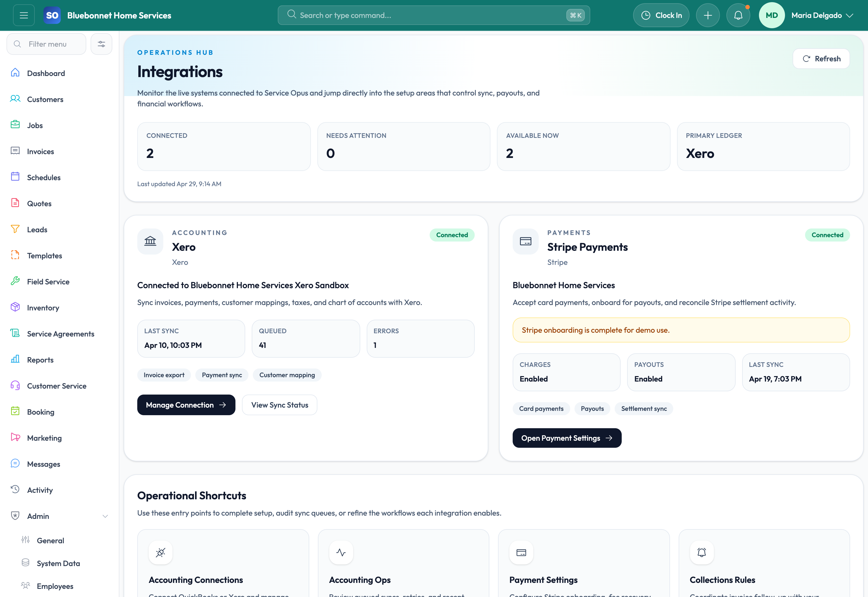Select Service Agreements in sidebar
The height and width of the screenshot is (597, 868).
[60, 334]
